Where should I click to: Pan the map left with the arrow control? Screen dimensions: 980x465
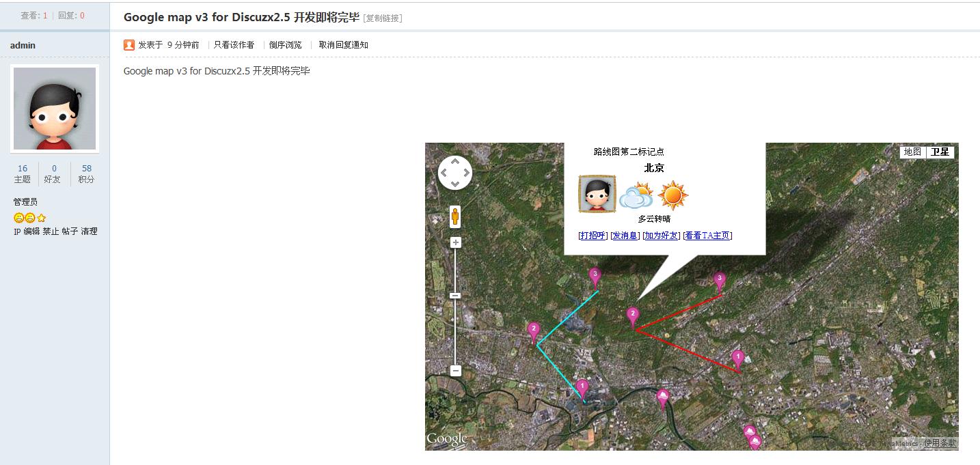tap(444, 173)
